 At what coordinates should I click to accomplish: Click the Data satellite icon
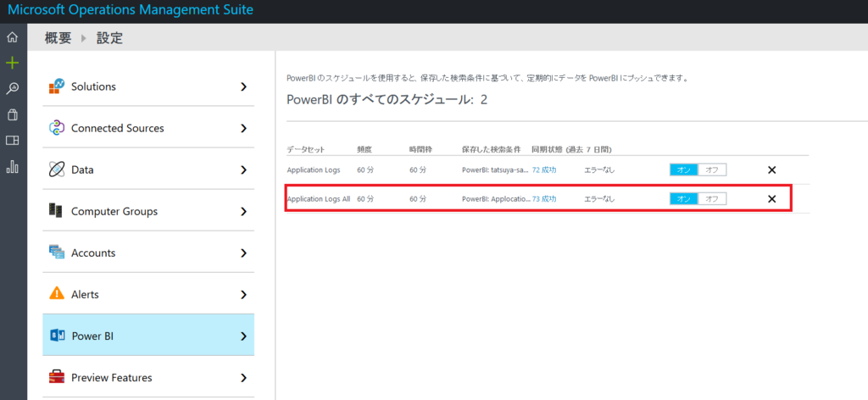point(57,169)
